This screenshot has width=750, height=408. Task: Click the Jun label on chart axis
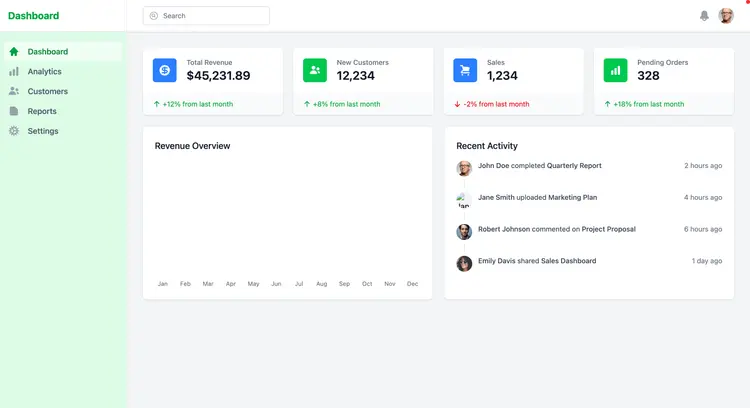click(x=276, y=284)
